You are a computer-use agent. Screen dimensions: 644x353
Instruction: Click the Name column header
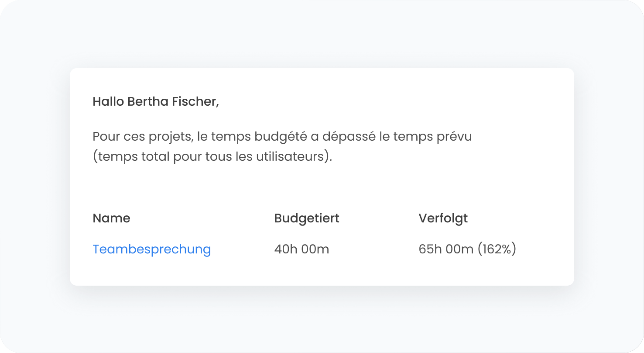[x=111, y=218]
